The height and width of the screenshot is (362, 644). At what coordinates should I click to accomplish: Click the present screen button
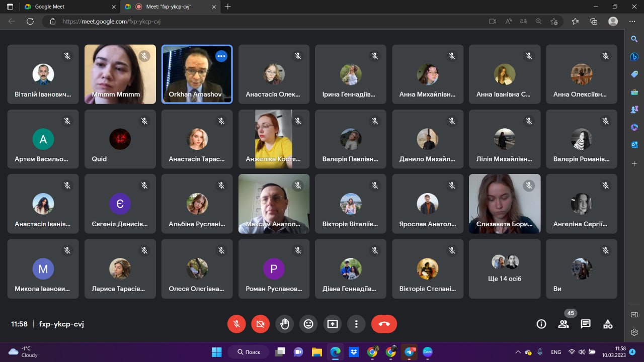point(333,324)
